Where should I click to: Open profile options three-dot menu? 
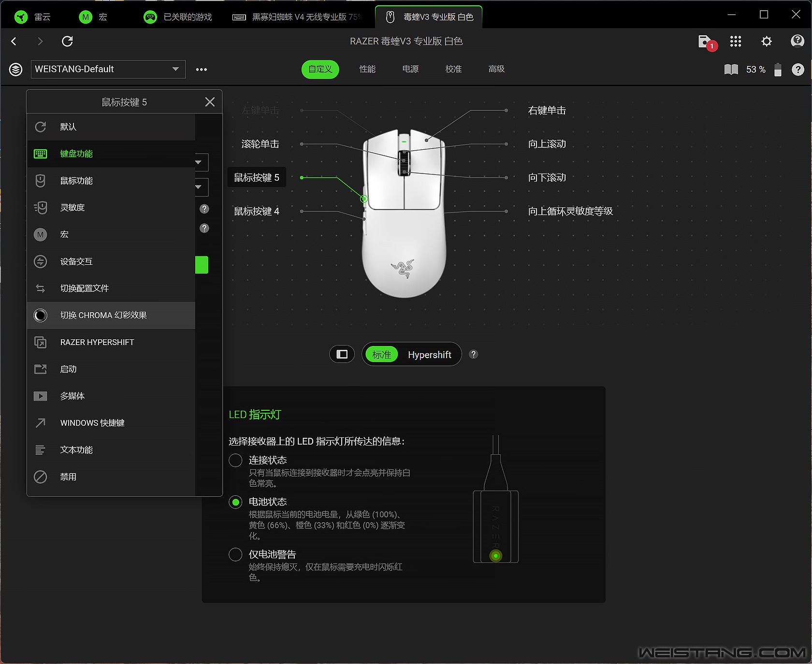(x=202, y=70)
